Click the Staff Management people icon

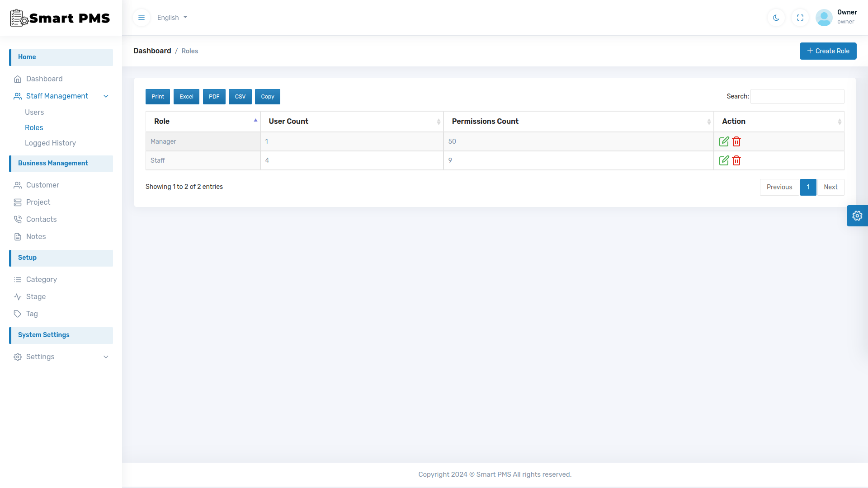coord(18,96)
